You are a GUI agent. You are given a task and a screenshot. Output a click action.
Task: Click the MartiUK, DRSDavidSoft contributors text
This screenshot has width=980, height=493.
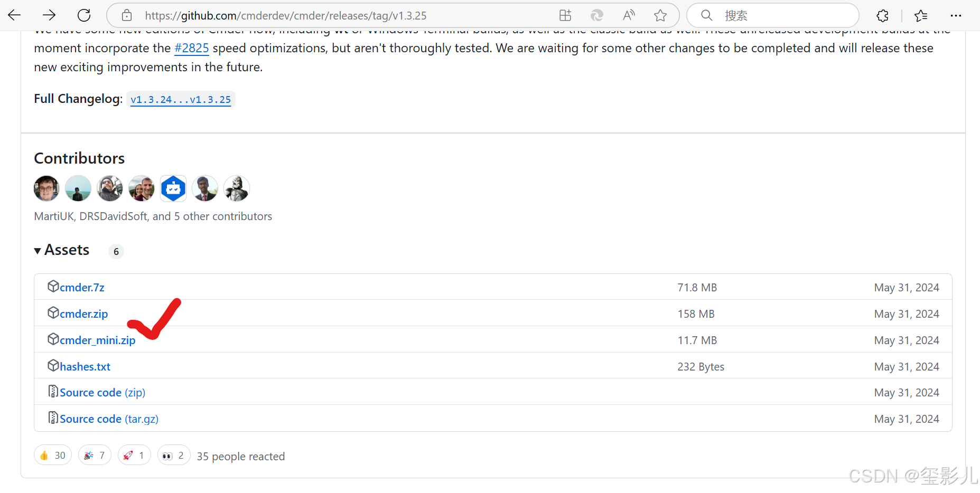tap(153, 216)
